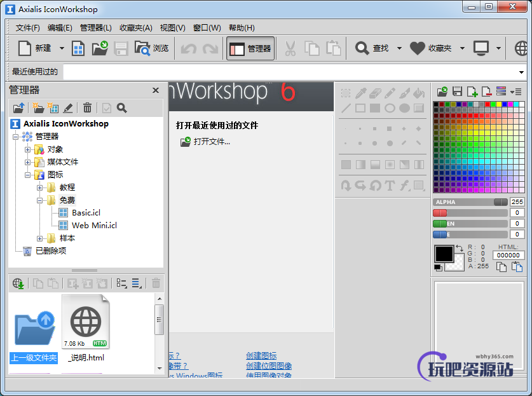Open the 视图(V) menu
This screenshot has height=396, width=532.
(172, 28)
